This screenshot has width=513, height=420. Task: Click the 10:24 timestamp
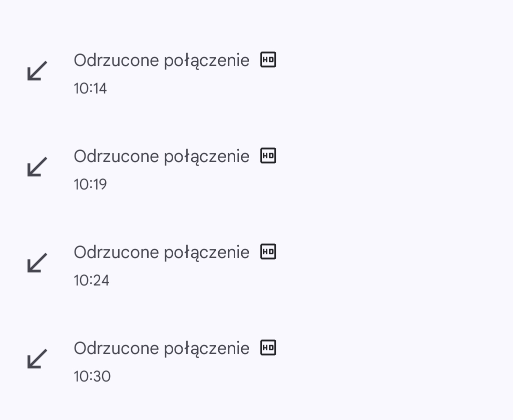91,281
